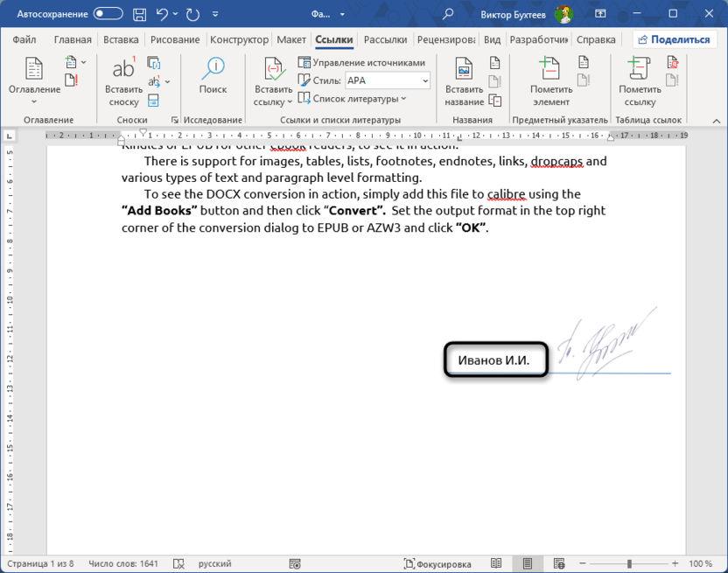Screen dimensions: 728x573
Task: Click Вставить название caption button
Action: [x=465, y=81]
